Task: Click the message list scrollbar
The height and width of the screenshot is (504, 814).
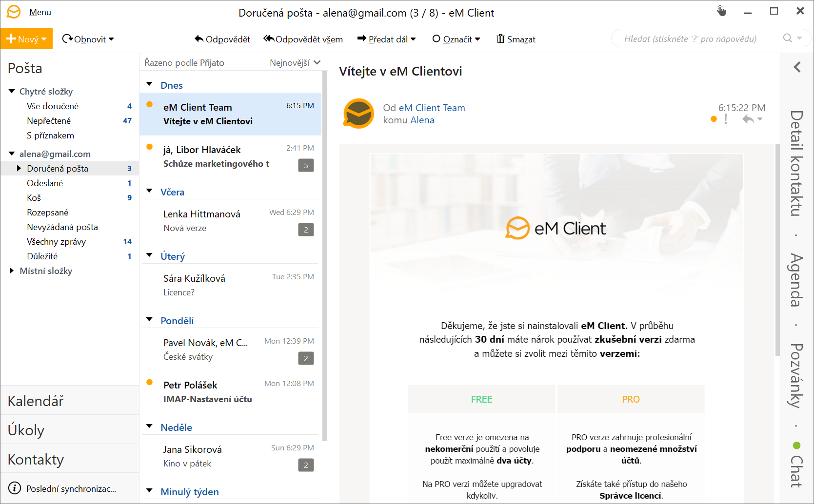Action: coord(325,256)
